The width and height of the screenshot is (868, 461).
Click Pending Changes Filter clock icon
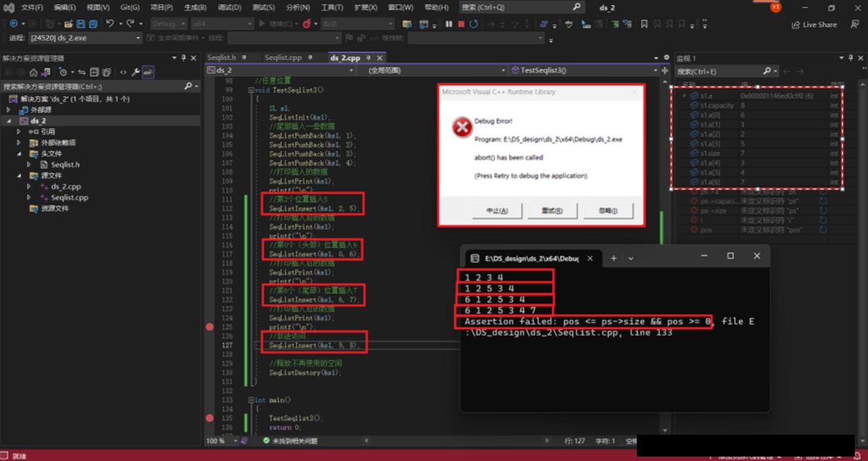(63, 72)
